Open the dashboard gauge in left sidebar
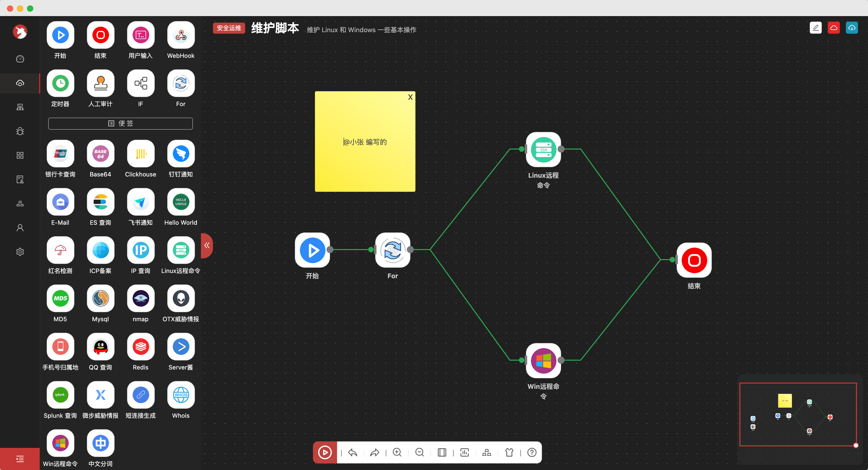The width and height of the screenshot is (868, 470). 20,59
